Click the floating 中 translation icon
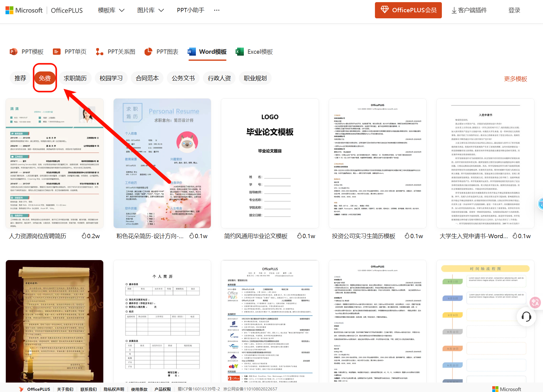The width and height of the screenshot is (543, 392). coord(535,303)
